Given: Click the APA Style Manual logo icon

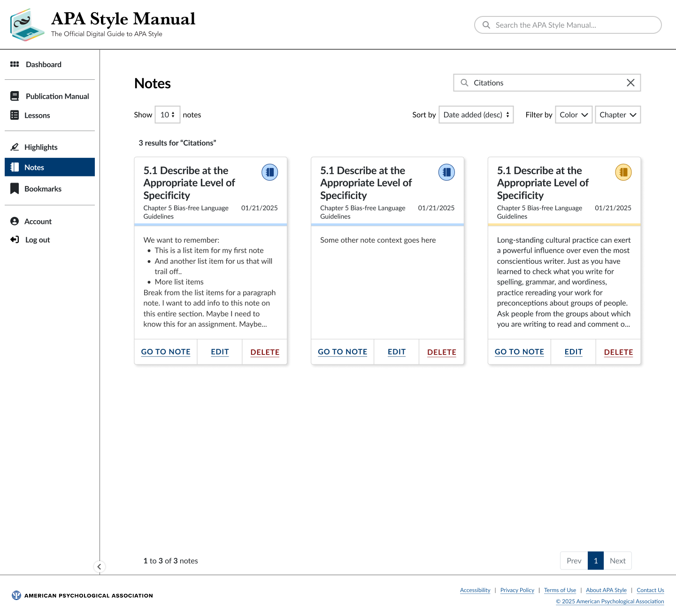Looking at the screenshot, I should pos(28,25).
